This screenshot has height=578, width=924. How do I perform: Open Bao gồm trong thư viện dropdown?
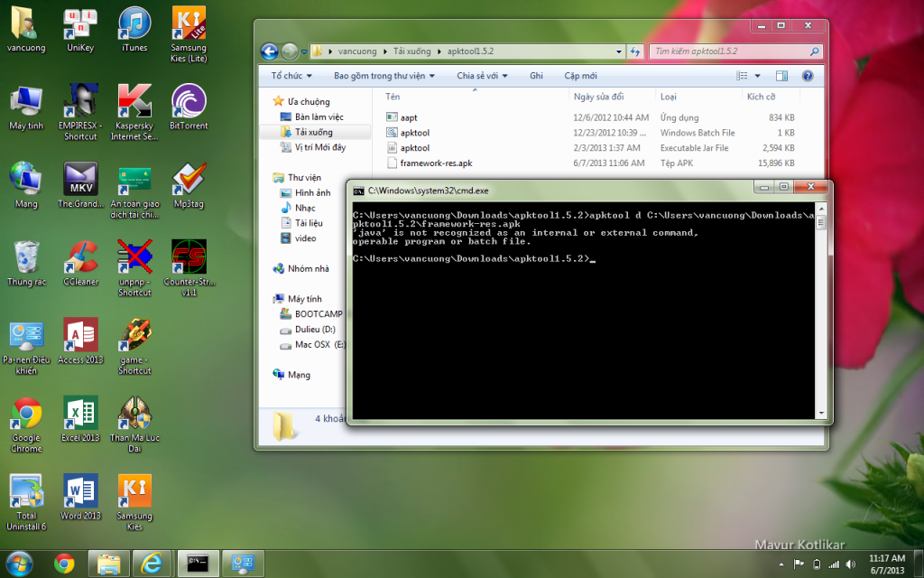384,76
